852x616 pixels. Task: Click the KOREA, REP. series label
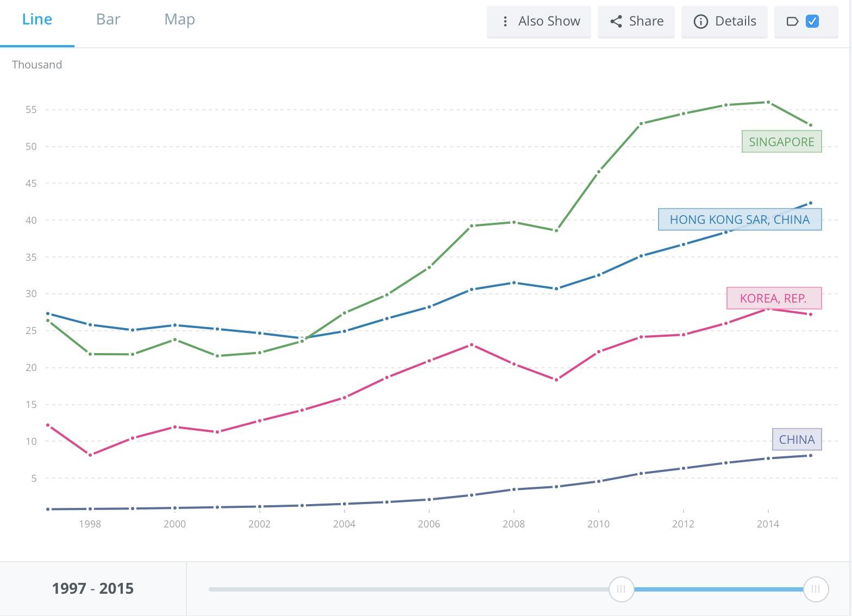[774, 298]
